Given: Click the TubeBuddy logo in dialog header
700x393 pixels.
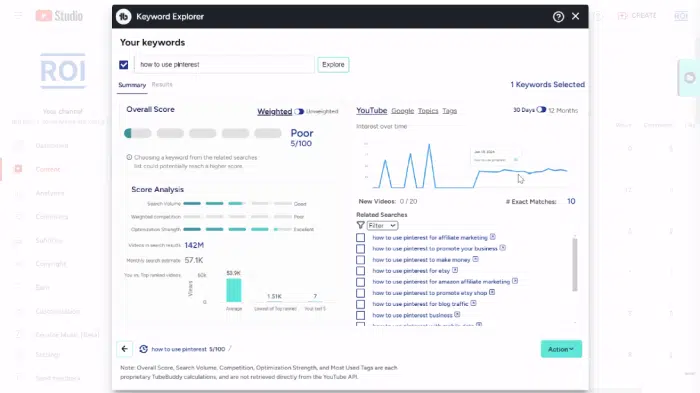Looking at the screenshot, I should tap(124, 17).
